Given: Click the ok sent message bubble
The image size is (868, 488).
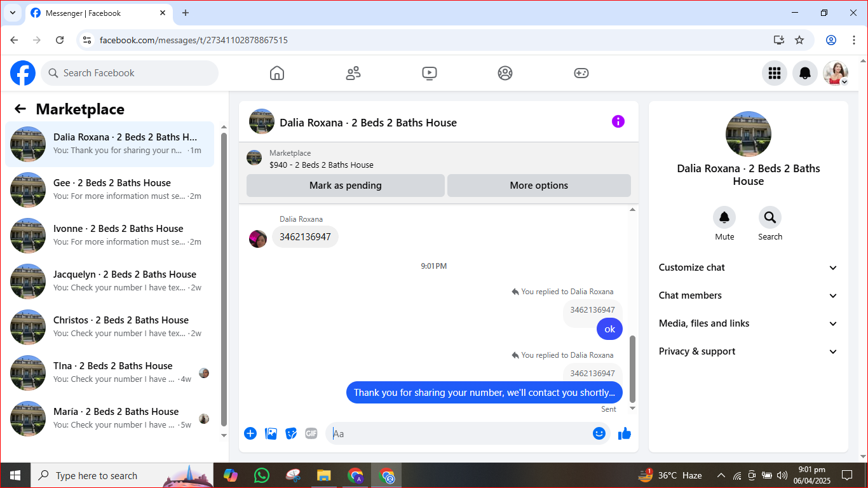Looking at the screenshot, I should pyautogui.click(x=609, y=329).
